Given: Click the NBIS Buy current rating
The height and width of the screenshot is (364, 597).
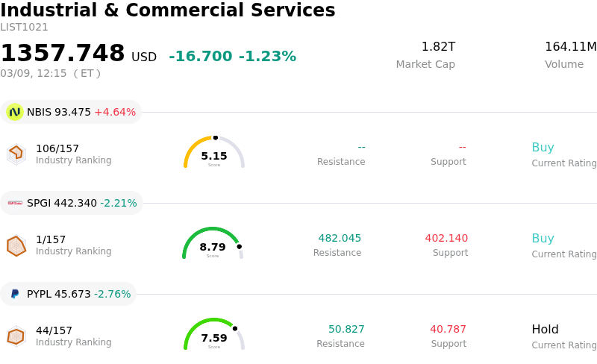Looking at the screenshot, I should 543,148.
